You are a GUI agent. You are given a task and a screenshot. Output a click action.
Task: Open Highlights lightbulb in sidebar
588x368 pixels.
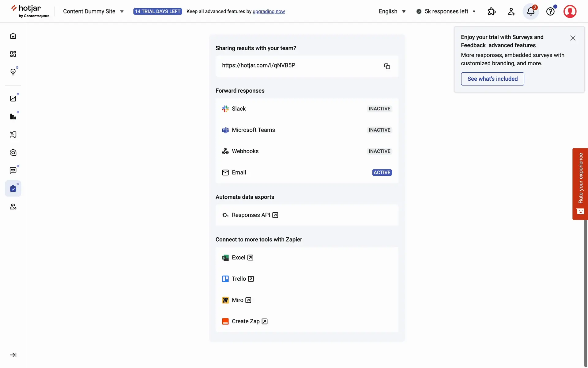13,72
